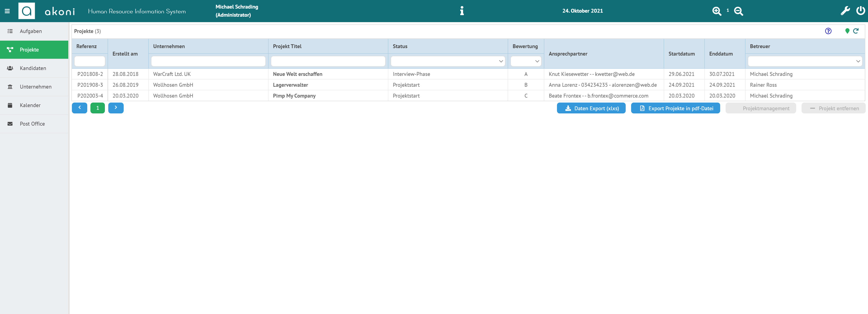Open the info icon in header
The image size is (868, 314).
coord(462,11)
